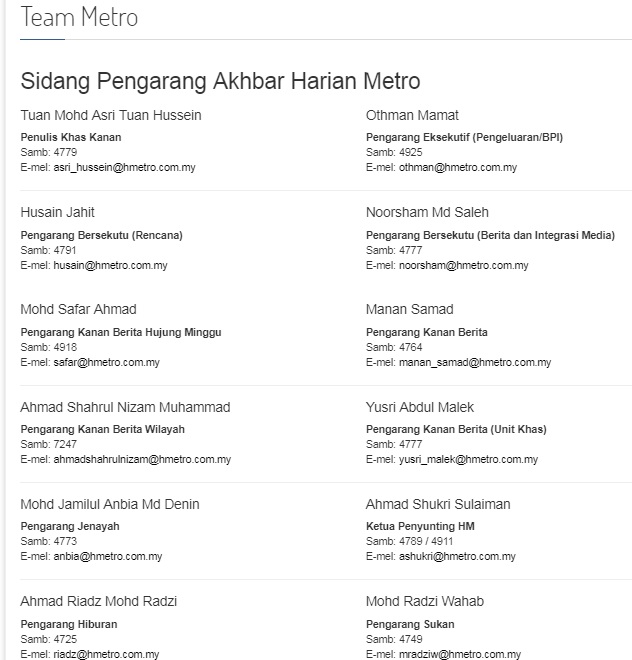The width and height of the screenshot is (632, 660).
Task: Click the anbia@hmetro.com.my email link
Action: [107, 557]
